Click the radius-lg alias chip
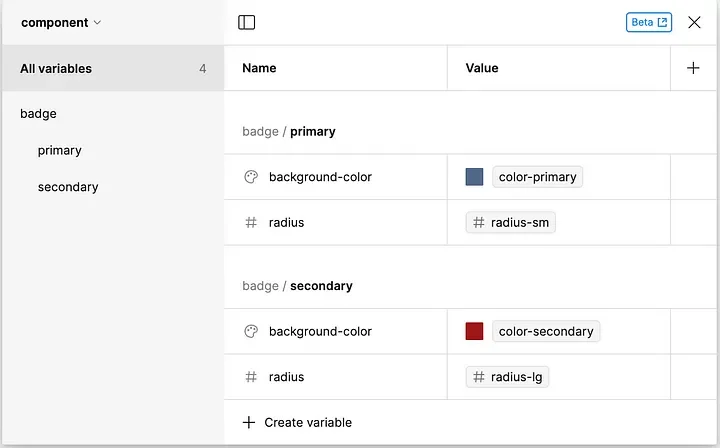 tap(508, 377)
